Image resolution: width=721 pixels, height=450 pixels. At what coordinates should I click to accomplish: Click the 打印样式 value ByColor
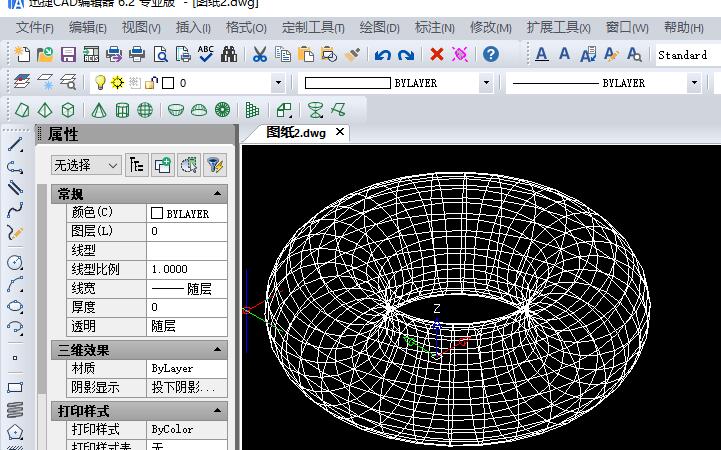click(187, 429)
